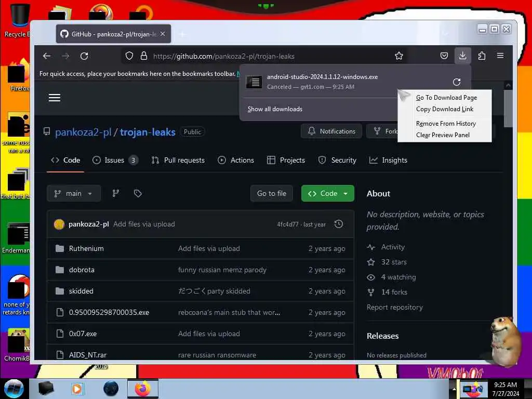
Task: Click the URL address bar
Action: (x=264, y=56)
